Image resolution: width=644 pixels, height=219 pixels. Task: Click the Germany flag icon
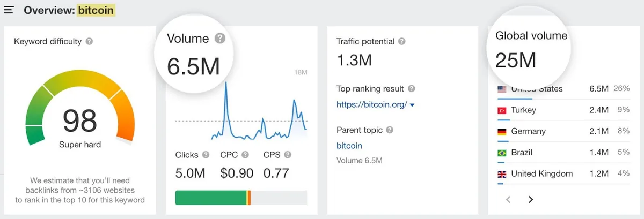[x=502, y=131]
